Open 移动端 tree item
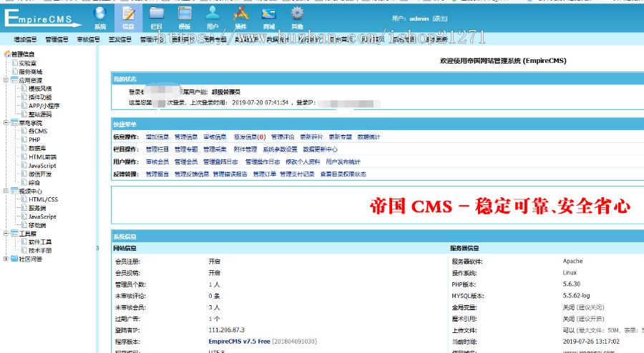 pyautogui.click(x=37, y=225)
